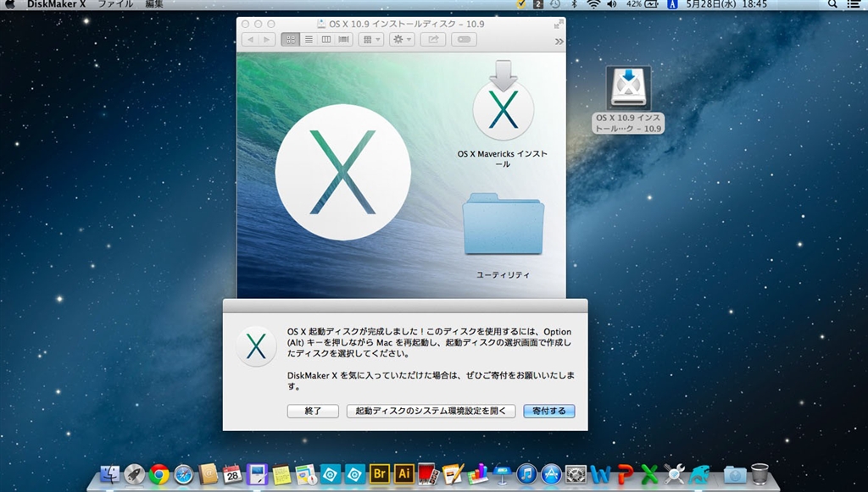Click the Bluetooth menu bar icon

point(574,4)
